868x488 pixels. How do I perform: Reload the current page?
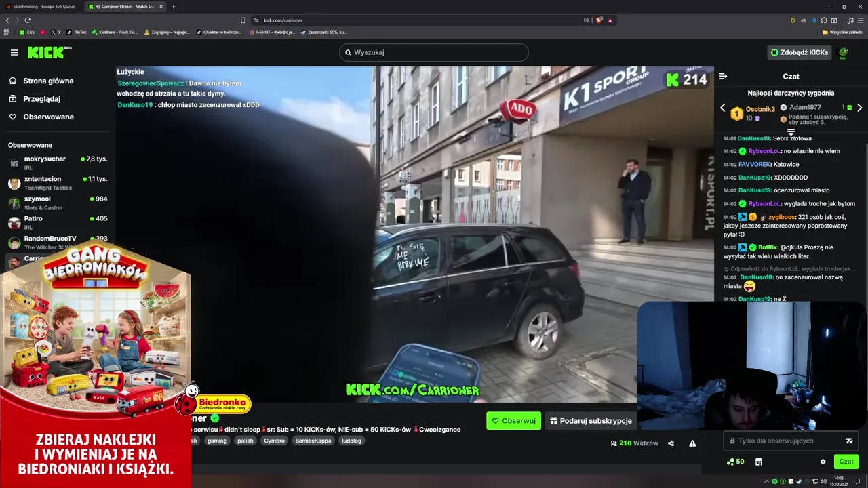[x=27, y=20]
